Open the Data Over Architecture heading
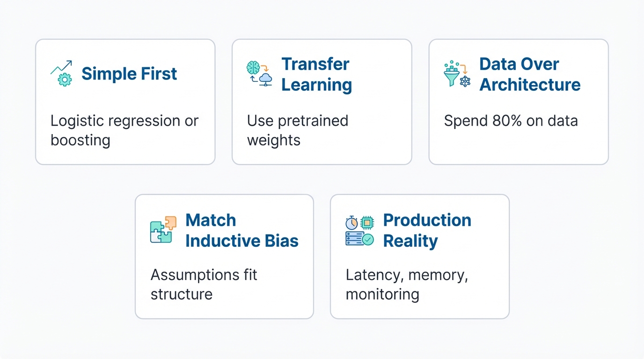The width and height of the screenshot is (644, 359). (x=530, y=74)
